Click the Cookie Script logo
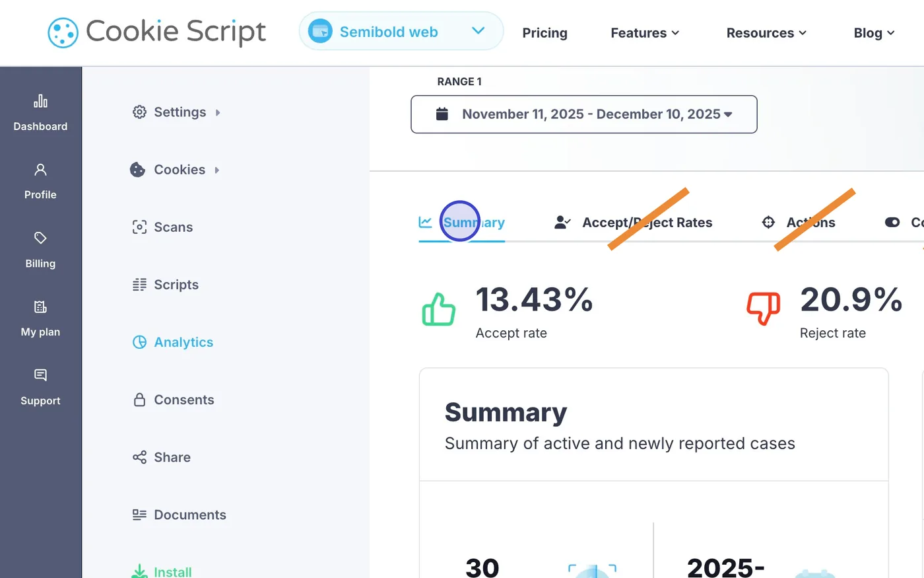This screenshot has width=924, height=578. coord(157,32)
